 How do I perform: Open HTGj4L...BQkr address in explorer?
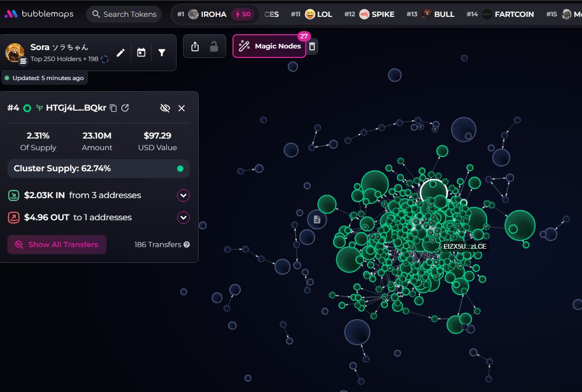click(125, 108)
